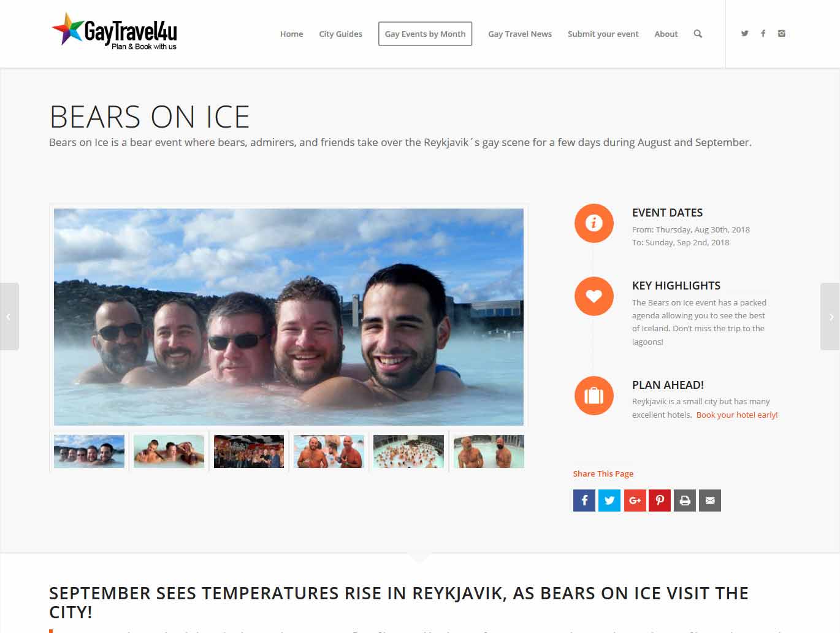Open the search magnifier icon in navigation
Screen dimensions: 840x633
(x=698, y=34)
